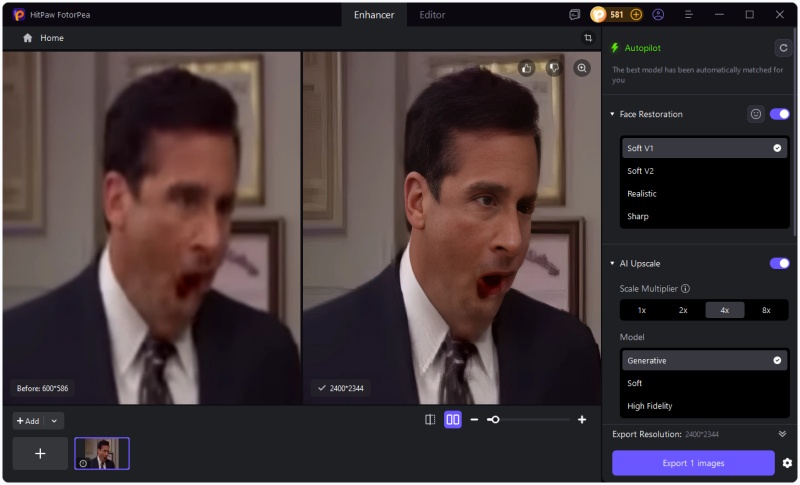Viewport: 800px width, 485px height.
Task: Open Scale Multiplier info icon
Action: (686, 289)
